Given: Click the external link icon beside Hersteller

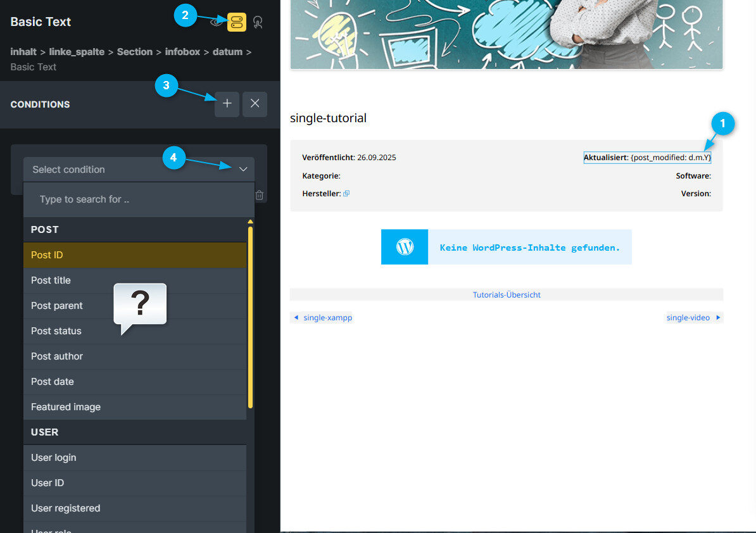Looking at the screenshot, I should coord(346,194).
